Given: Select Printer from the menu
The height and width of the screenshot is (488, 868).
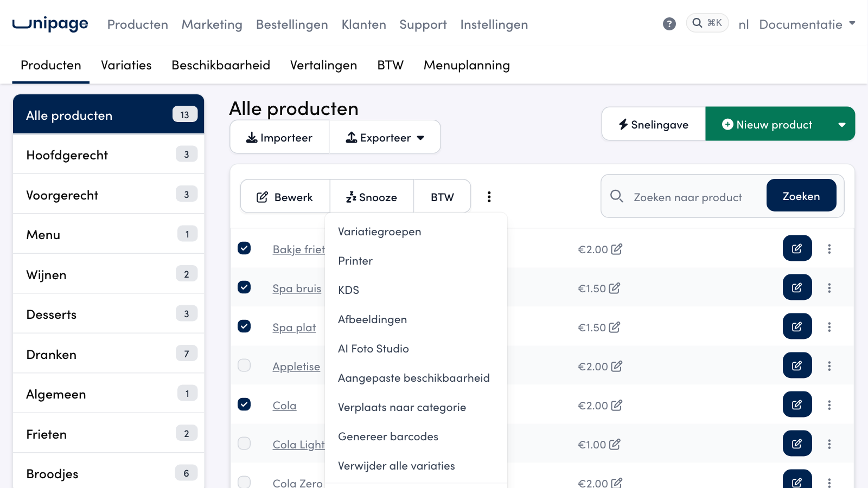Looking at the screenshot, I should tap(416, 261).
